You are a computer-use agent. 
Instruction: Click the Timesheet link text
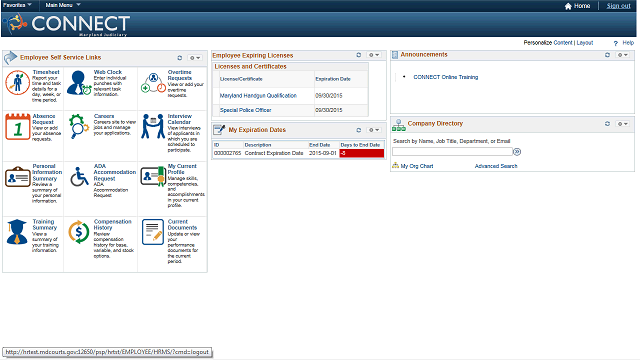click(x=46, y=72)
